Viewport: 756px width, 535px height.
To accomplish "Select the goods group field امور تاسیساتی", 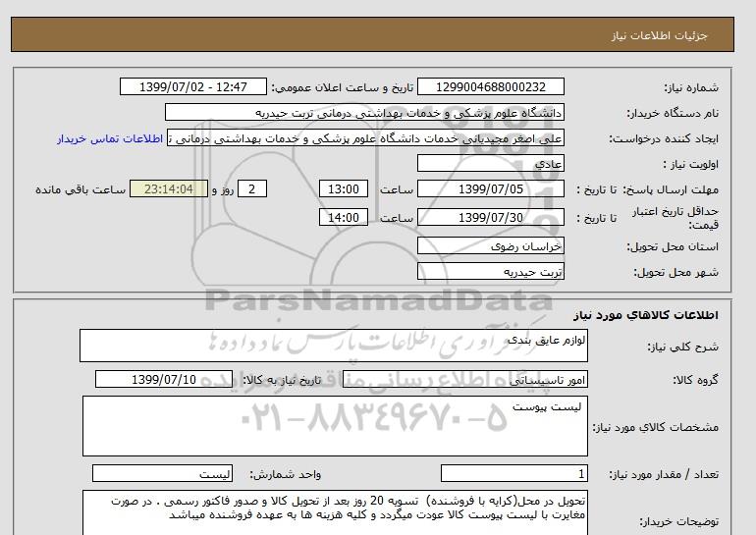I will [464, 379].
